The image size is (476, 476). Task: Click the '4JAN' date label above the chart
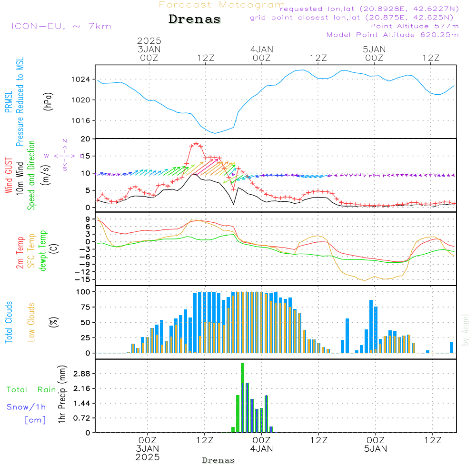(262, 49)
